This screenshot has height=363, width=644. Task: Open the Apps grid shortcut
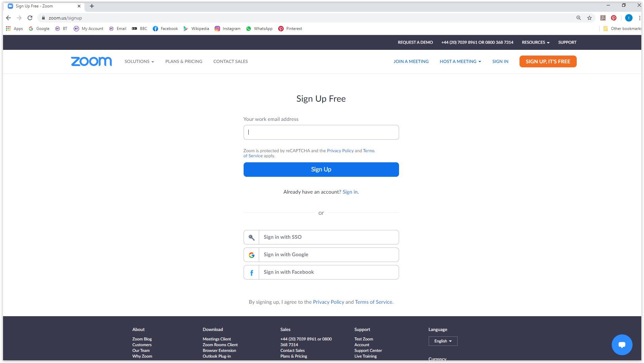[14, 29]
